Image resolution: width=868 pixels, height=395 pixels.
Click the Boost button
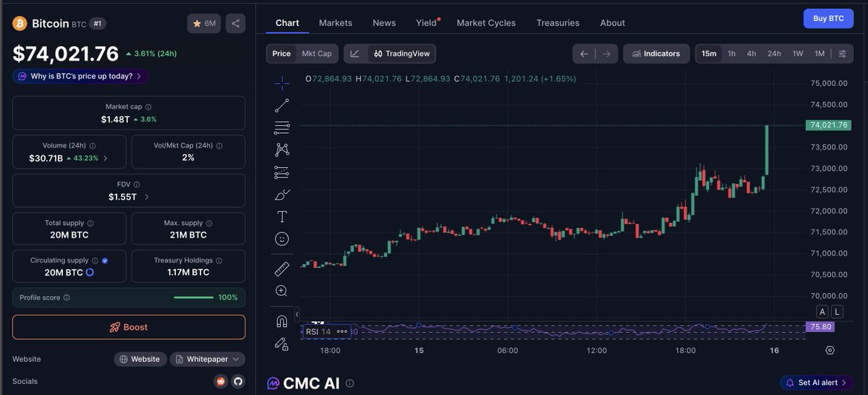pos(129,327)
